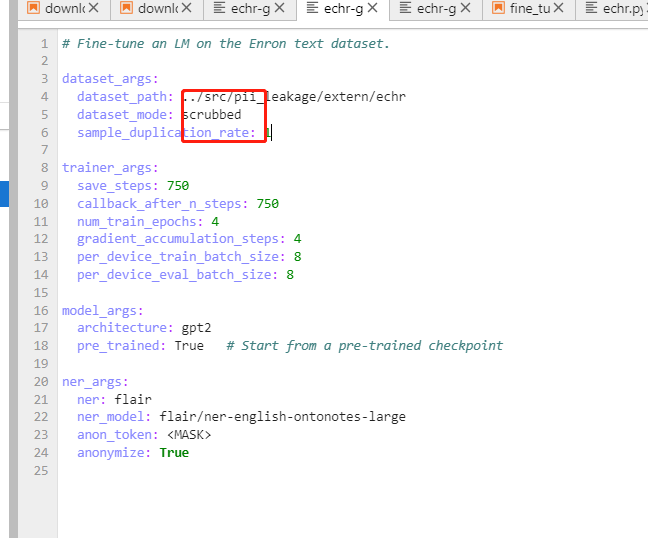
Task: Click the 'sample_duplication_rate:' key
Action: (x=167, y=133)
